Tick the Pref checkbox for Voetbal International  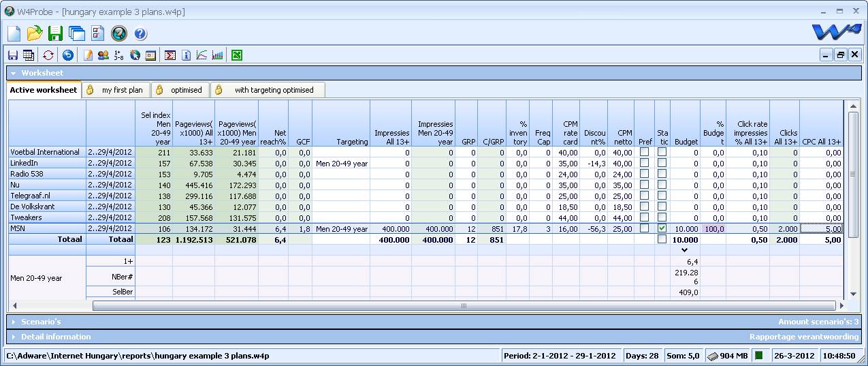[644, 152]
